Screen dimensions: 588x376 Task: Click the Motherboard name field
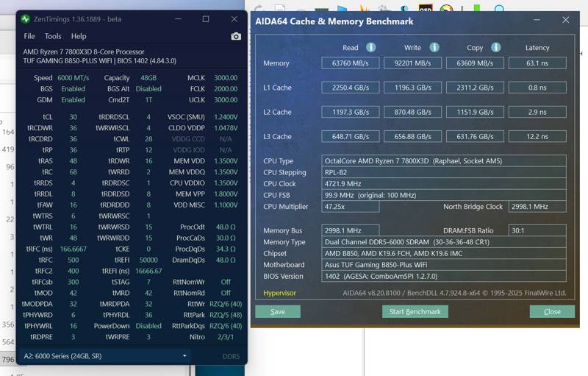(444, 265)
